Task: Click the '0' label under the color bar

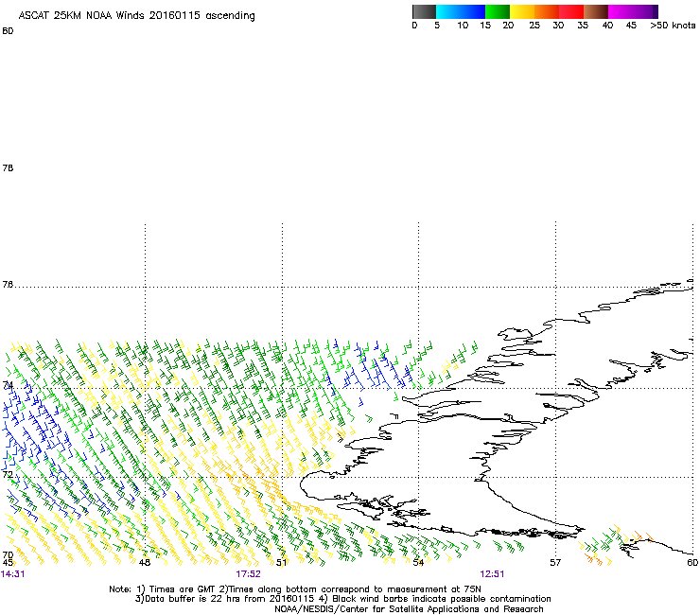Action: tap(414, 26)
